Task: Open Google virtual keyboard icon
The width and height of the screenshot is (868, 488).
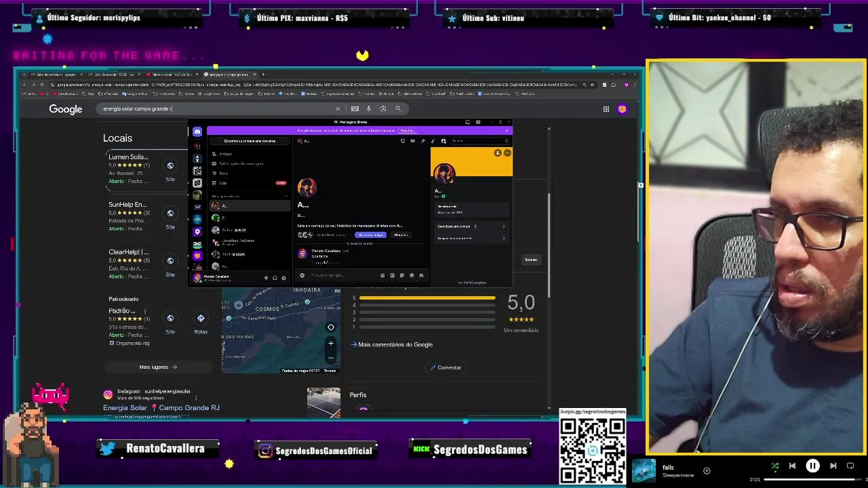Action: (355, 108)
